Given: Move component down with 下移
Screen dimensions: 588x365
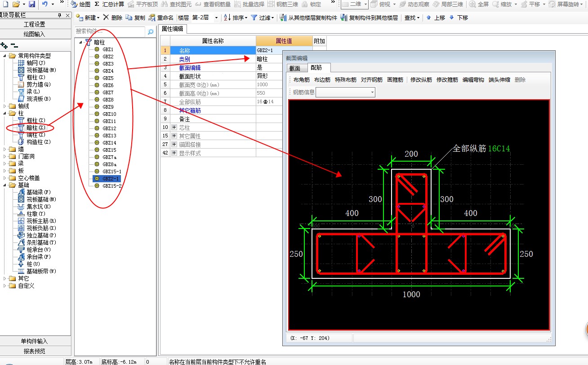Looking at the screenshot, I should pos(459,18).
